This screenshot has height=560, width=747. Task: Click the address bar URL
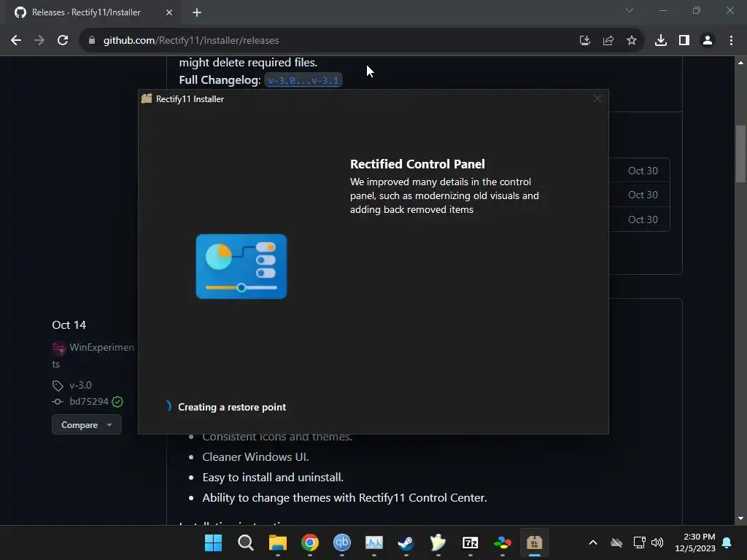(191, 41)
